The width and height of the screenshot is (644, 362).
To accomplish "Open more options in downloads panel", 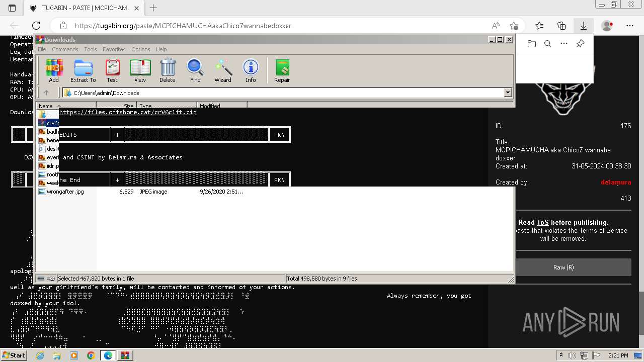I will click(564, 44).
